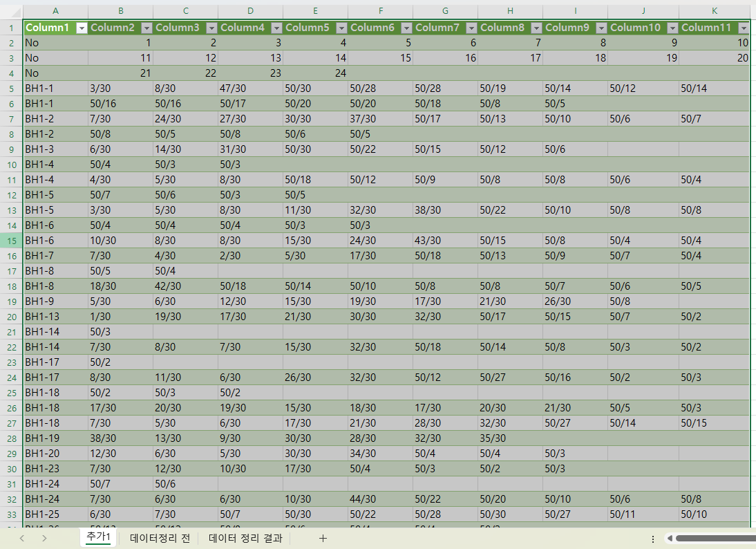
Task: Open the Column5 filter dropdown
Action: click(x=341, y=28)
